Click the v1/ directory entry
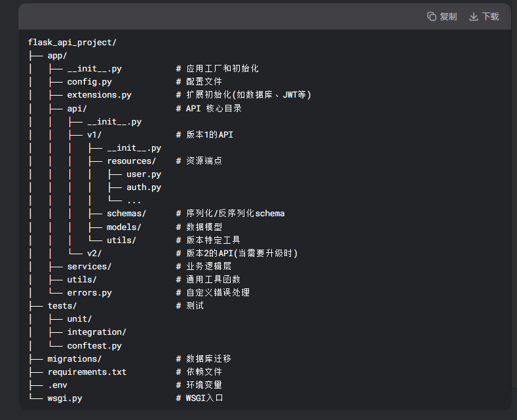Image resolution: width=517 pixels, height=420 pixels. click(x=94, y=134)
